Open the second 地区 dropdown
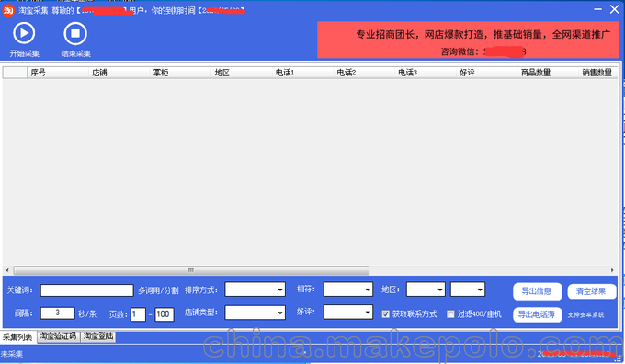The height and width of the screenshot is (364, 625). (x=468, y=290)
